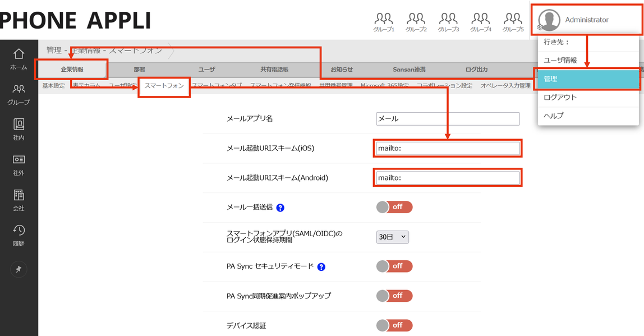Select the ログ出力 tab
Viewport: 644px width, 336px height.
pos(476,70)
